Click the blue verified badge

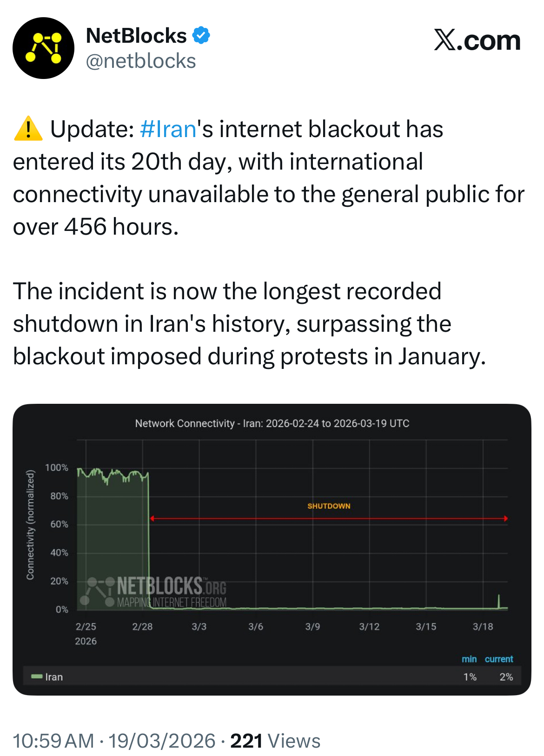click(x=201, y=35)
